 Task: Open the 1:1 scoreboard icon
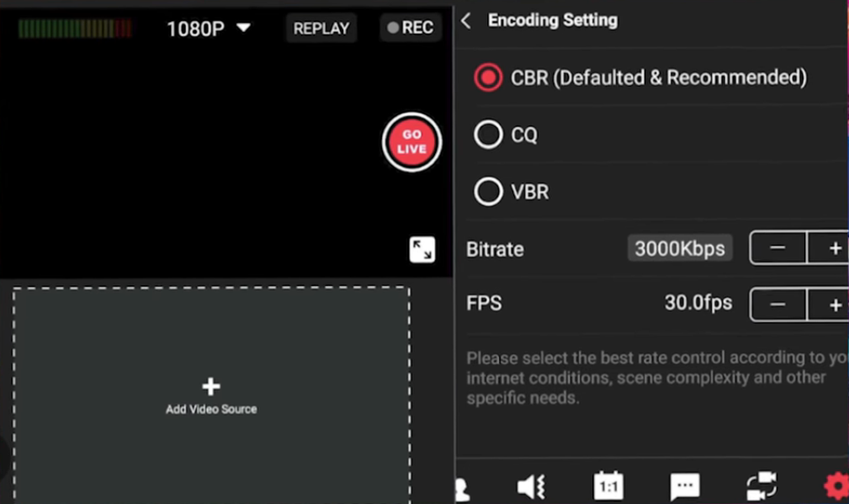[608, 486]
